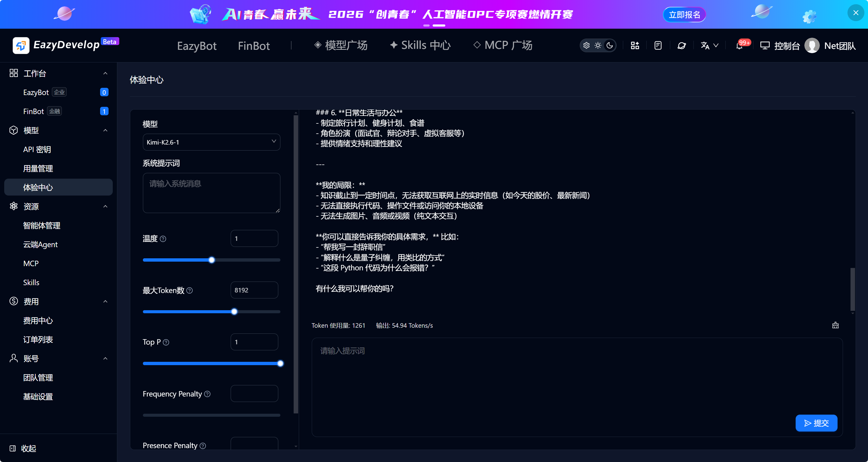This screenshot has width=868, height=462.
Task: Click the 账号 person icon
Action: point(14,358)
